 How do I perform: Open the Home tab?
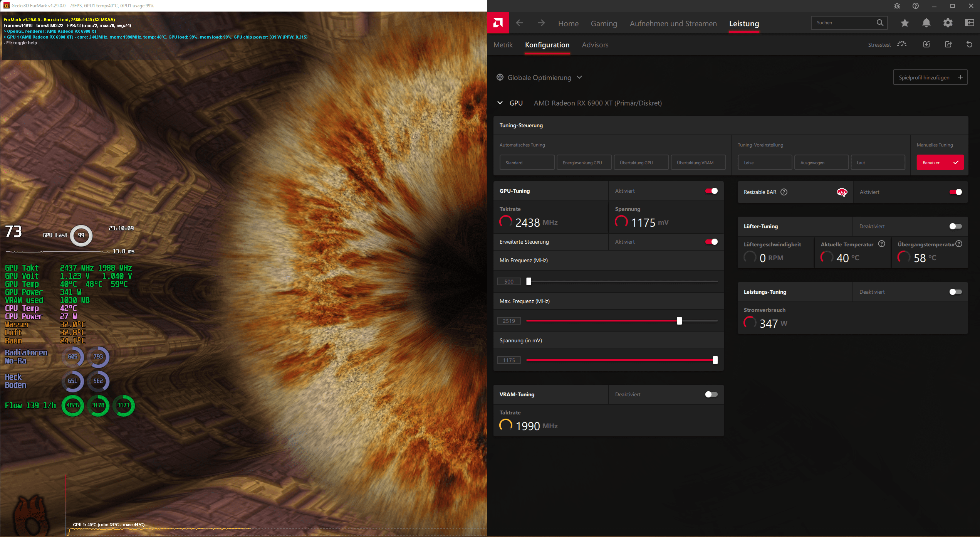[x=568, y=24]
